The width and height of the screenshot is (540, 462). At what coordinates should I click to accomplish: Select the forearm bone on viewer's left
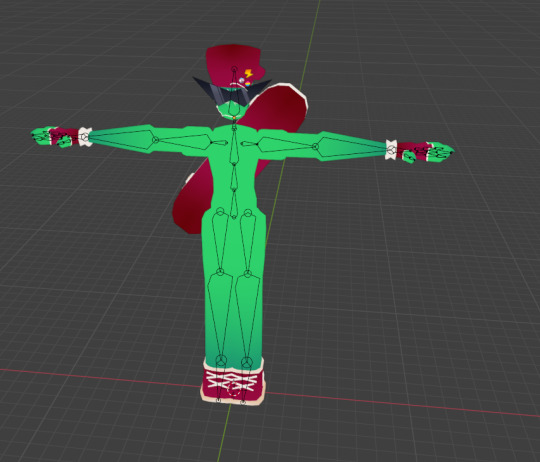(121, 140)
